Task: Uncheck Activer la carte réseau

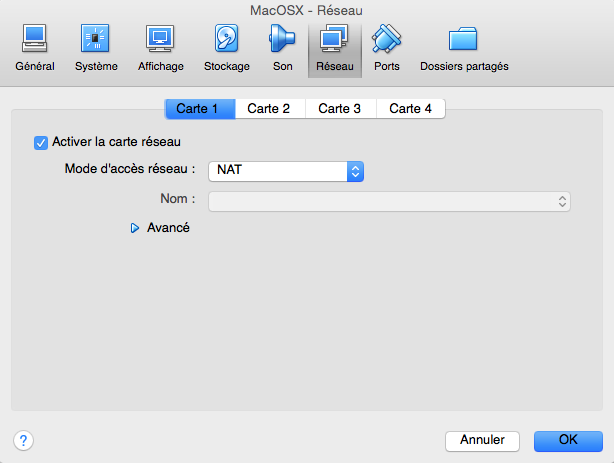Action: pyautogui.click(x=41, y=143)
